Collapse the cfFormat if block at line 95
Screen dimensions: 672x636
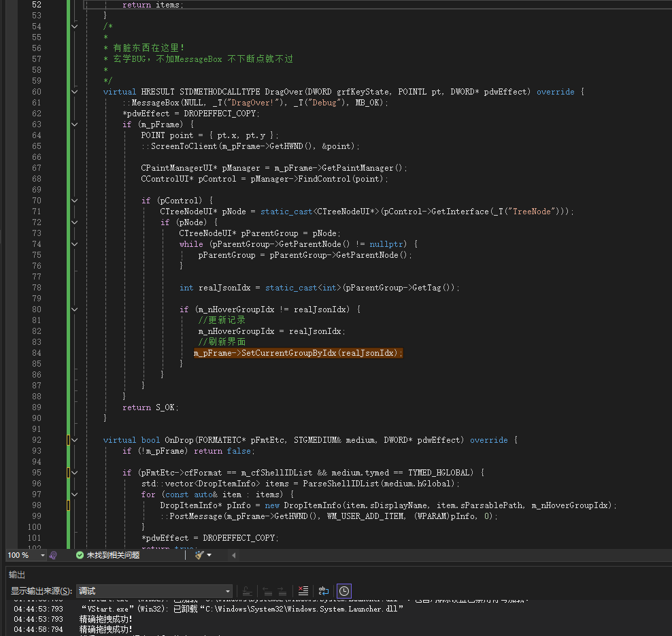point(75,473)
